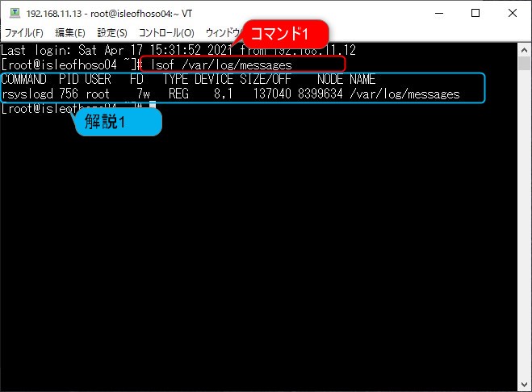This screenshot has height=392, width=532.
Task: Click the terminal cursor at the prompt
Action: click(x=153, y=105)
